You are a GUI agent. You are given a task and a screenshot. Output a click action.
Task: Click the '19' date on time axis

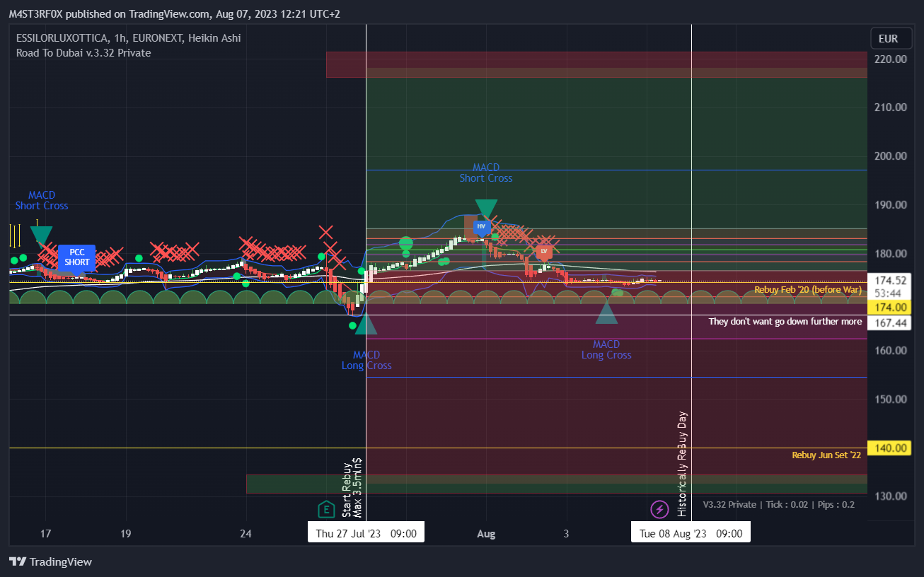coord(126,533)
